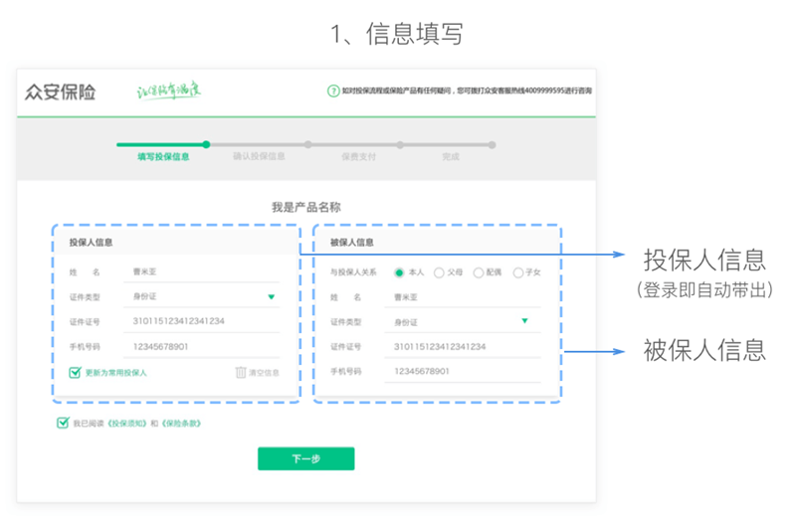Click the 下一步 button
796x532 pixels.
point(305,459)
